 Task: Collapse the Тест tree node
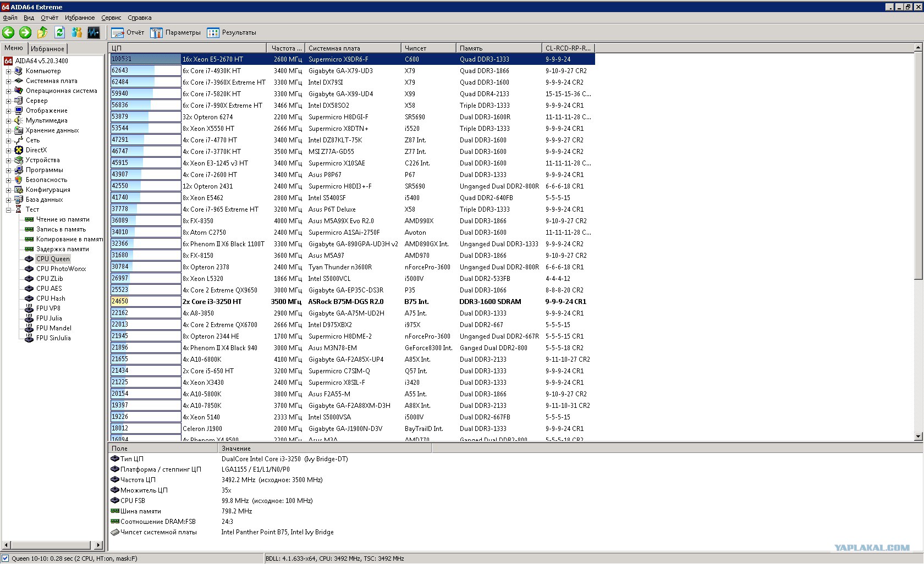click(x=8, y=209)
